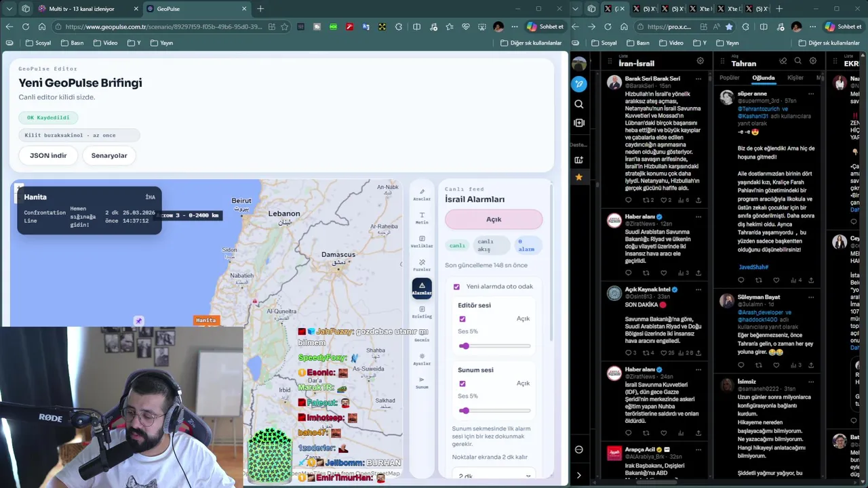Image resolution: width=868 pixels, height=488 pixels.
Task: Switch to Popüler tab in Tahran column
Action: 729,78
